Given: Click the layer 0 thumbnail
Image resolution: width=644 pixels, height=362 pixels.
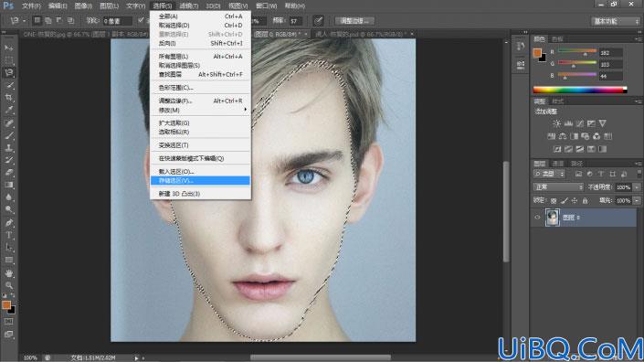Looking at the screenshot, I should pyautogui.click(x=552, y=218).
